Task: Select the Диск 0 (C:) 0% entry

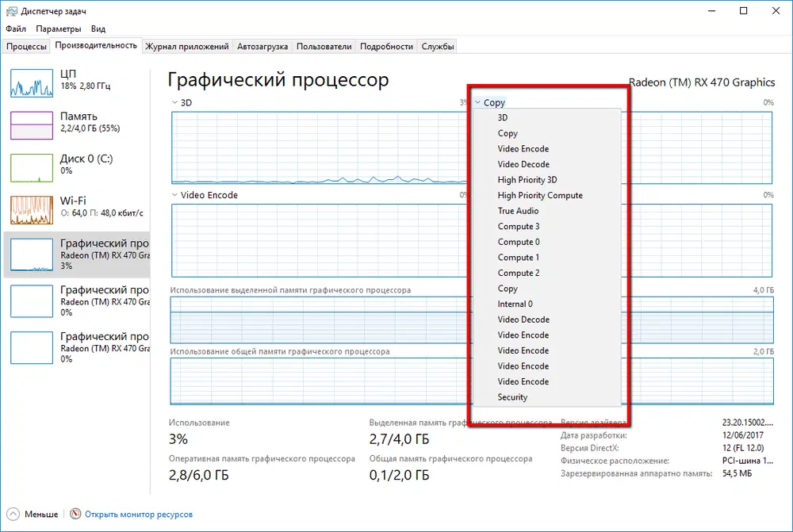Action: pos(77,168)
